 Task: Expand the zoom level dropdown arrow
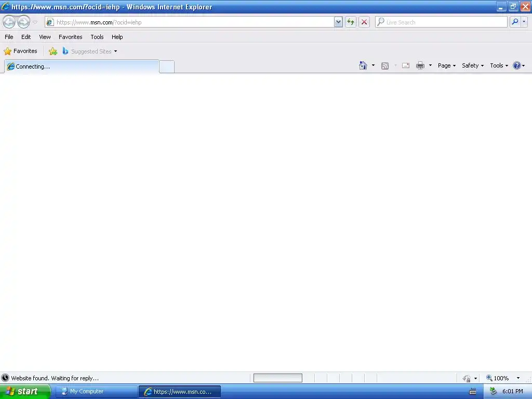click(518, 378)
